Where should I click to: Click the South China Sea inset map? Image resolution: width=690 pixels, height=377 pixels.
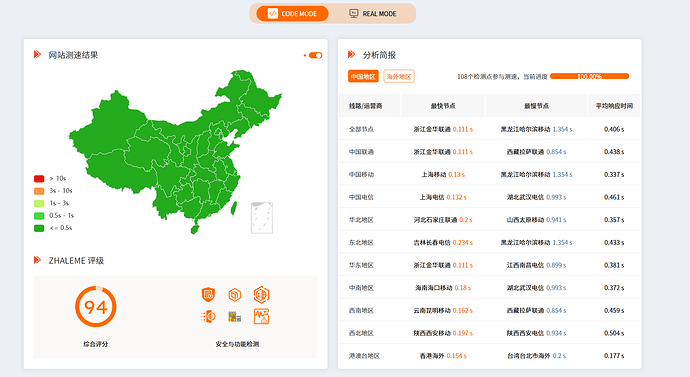coord(262,218)
